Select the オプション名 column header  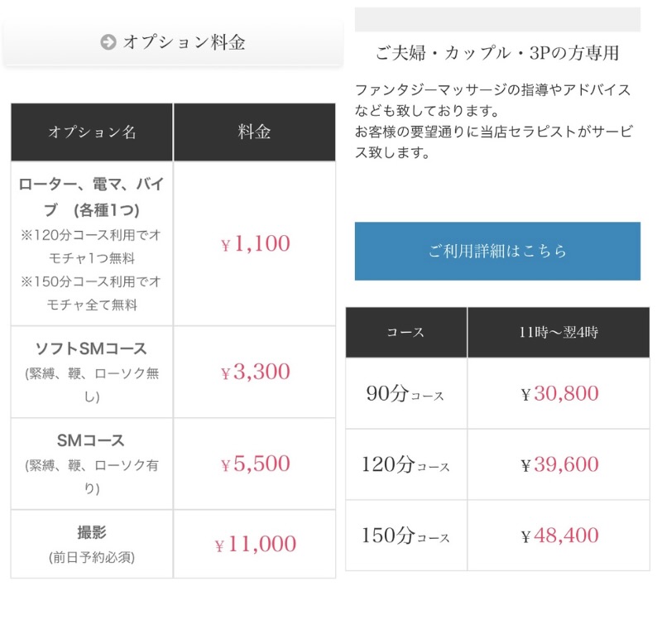(92, 132)
